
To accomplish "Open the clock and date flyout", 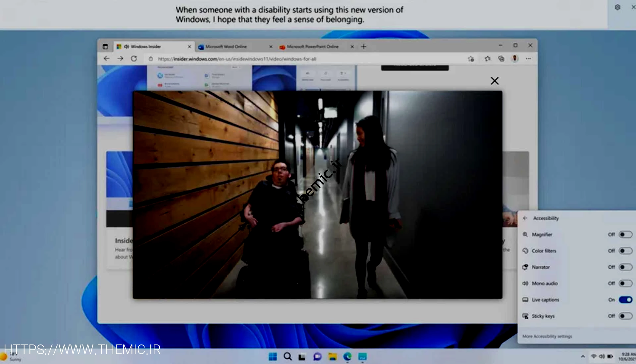I will [x=627, y=356].
